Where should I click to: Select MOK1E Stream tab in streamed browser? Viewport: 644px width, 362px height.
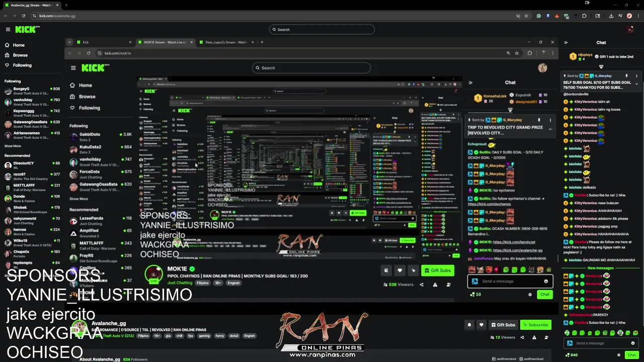[x=165, y=42]
